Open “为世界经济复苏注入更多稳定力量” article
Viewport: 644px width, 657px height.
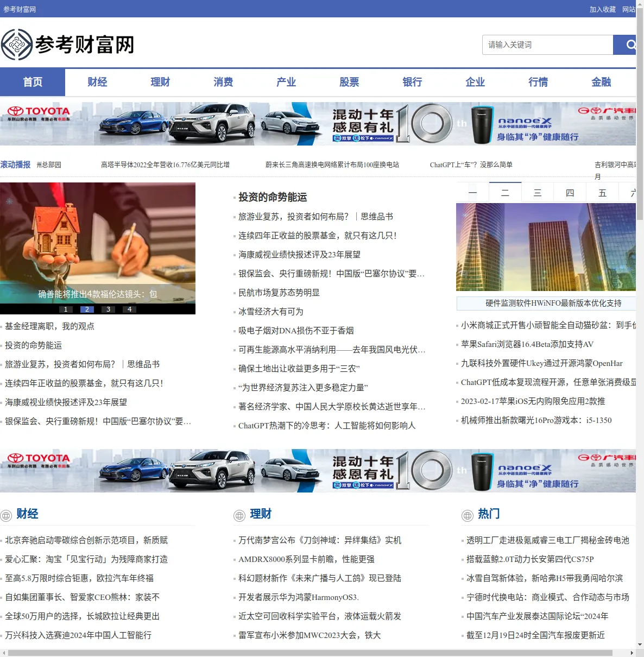tap(303, 388)
